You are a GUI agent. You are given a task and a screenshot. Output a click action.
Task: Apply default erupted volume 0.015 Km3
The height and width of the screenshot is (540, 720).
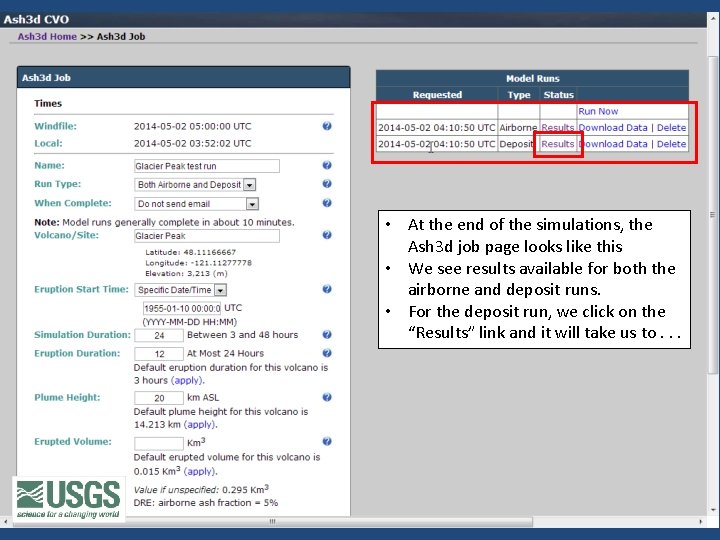[199, 472]
